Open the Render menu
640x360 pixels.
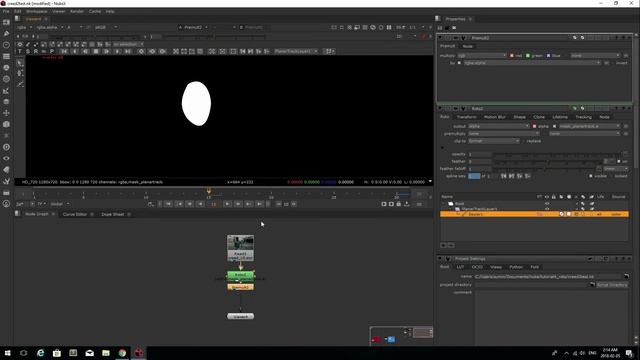77,11
